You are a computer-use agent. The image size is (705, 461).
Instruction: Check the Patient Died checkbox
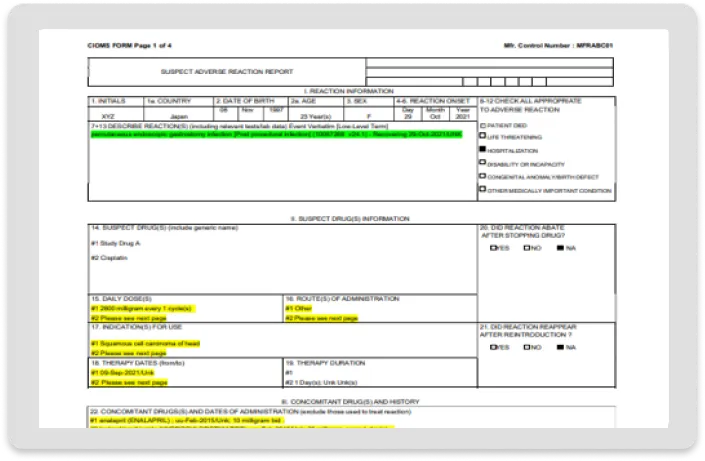[x=483, y=124]
